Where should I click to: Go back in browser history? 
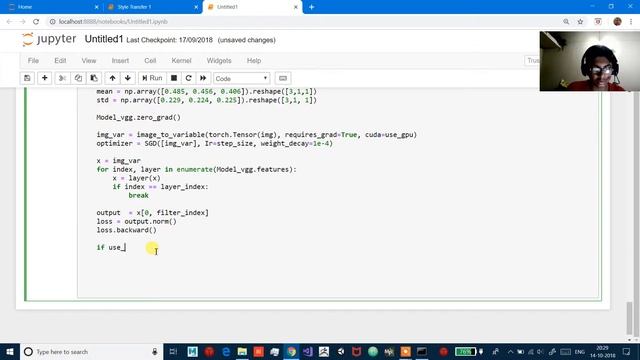9,22
